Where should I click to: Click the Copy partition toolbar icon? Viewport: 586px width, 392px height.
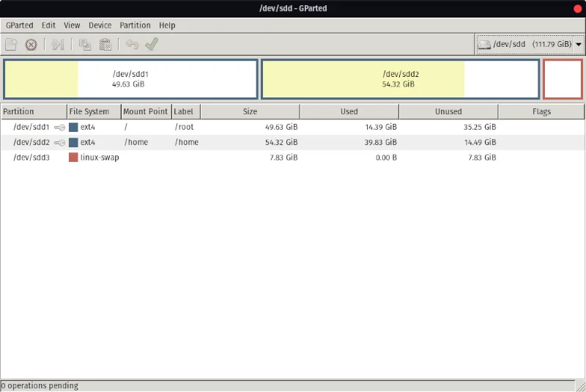tap(85, 45)
